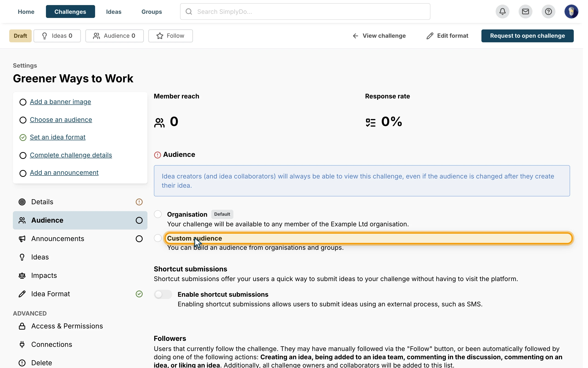Open the user profile avatar

[x=571, y=11]
